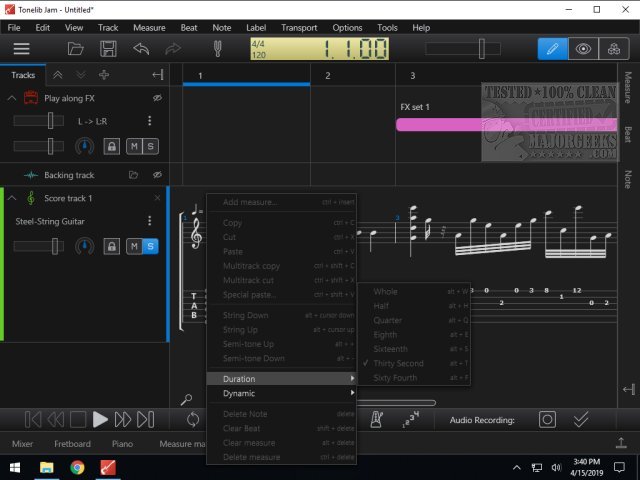640x480 pixels.
Task: Click the undo arrow icon
Action: tap(141, 48)
